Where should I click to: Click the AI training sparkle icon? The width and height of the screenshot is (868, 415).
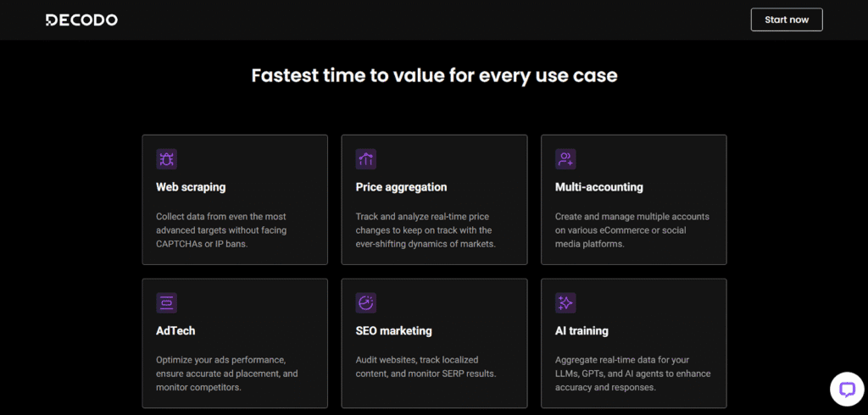point(565,302)
